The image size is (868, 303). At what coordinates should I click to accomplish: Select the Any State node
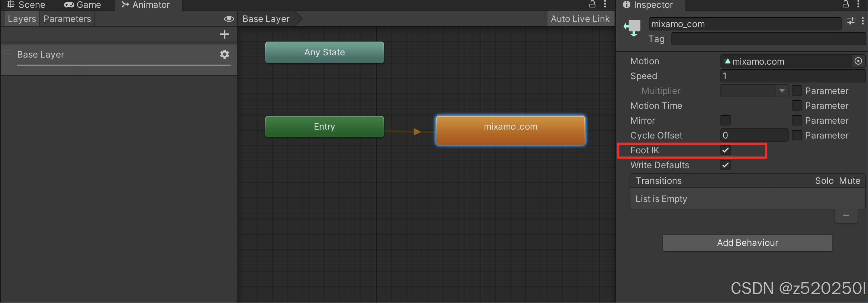324,52
